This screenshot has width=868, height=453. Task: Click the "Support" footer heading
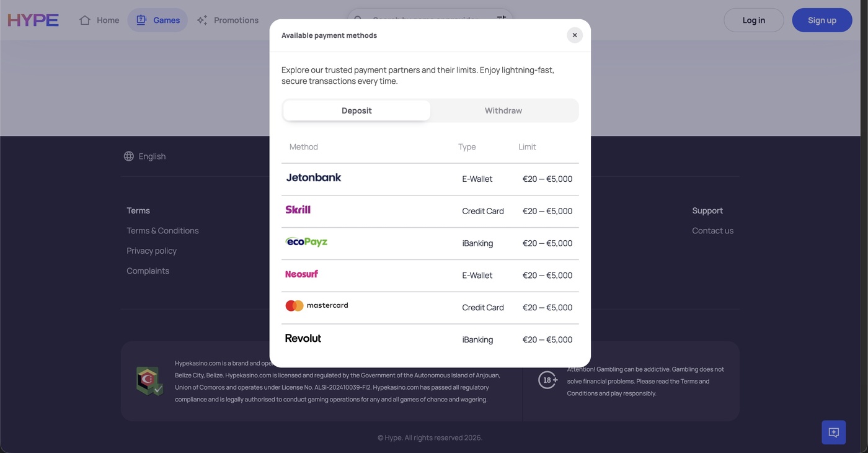click(707, 211)
